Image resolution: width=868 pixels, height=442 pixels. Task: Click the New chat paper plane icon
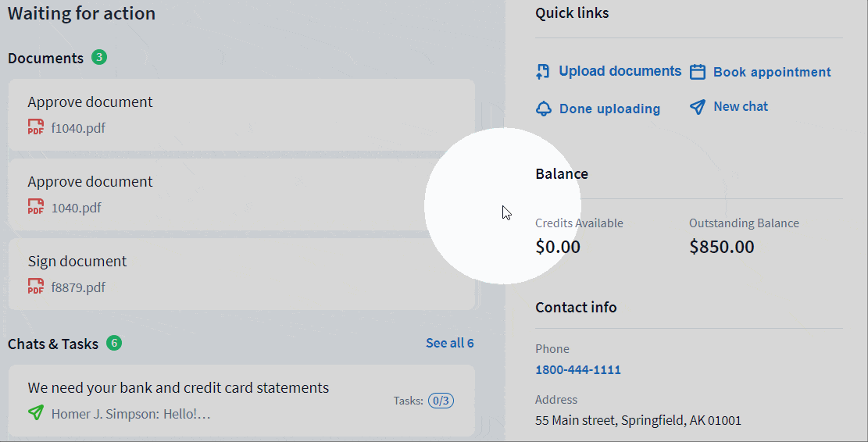tap(698, 107)
